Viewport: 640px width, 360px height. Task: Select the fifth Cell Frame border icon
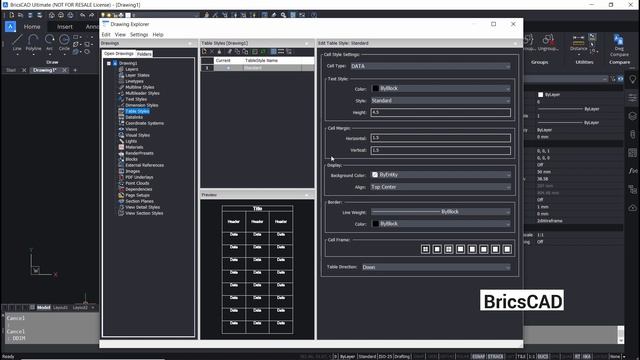pyautogui.click(x=472, y=249)
